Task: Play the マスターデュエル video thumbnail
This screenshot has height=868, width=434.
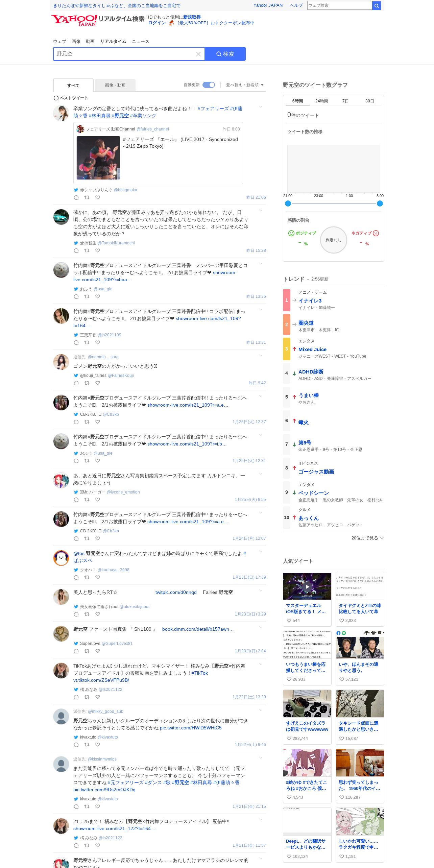Action: 307,586
